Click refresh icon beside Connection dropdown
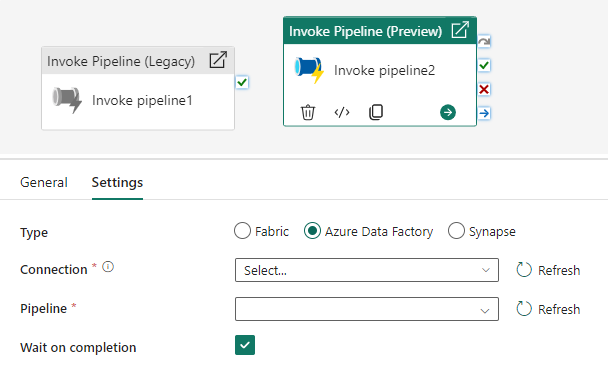This screenshot has width=608, height=389. [524, 270]
